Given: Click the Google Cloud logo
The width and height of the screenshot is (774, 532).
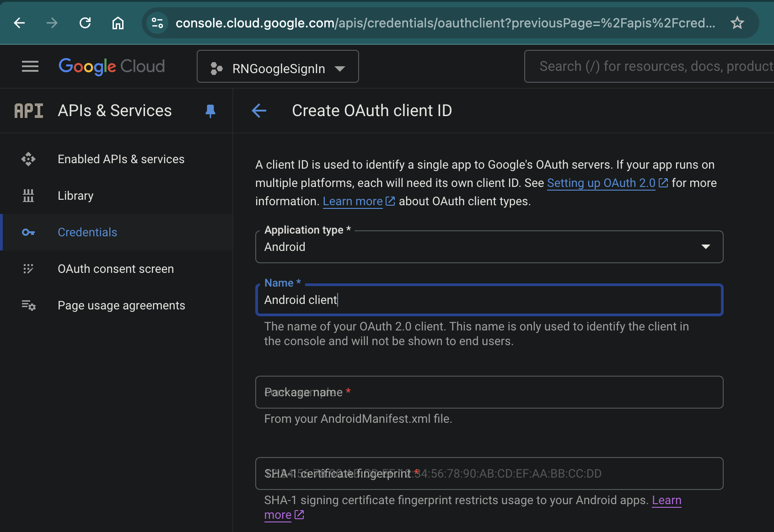Looking at the screenshot, I should coord(112,67).
